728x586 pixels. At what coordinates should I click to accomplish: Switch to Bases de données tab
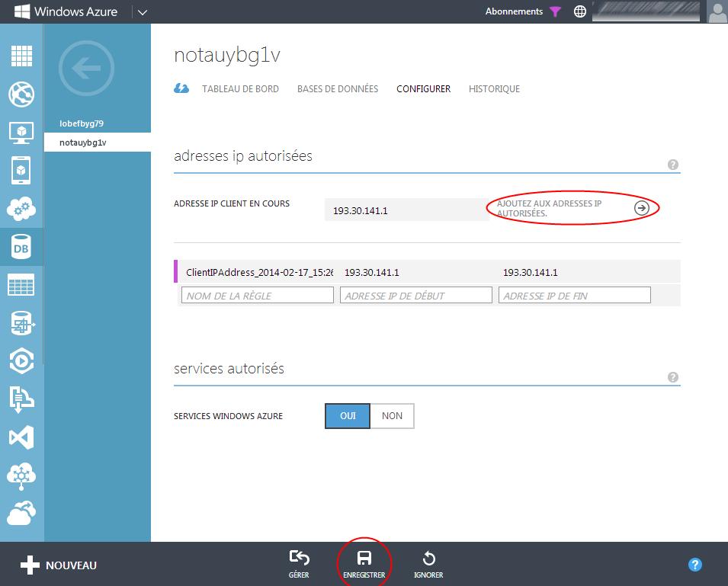pos(338,88)
